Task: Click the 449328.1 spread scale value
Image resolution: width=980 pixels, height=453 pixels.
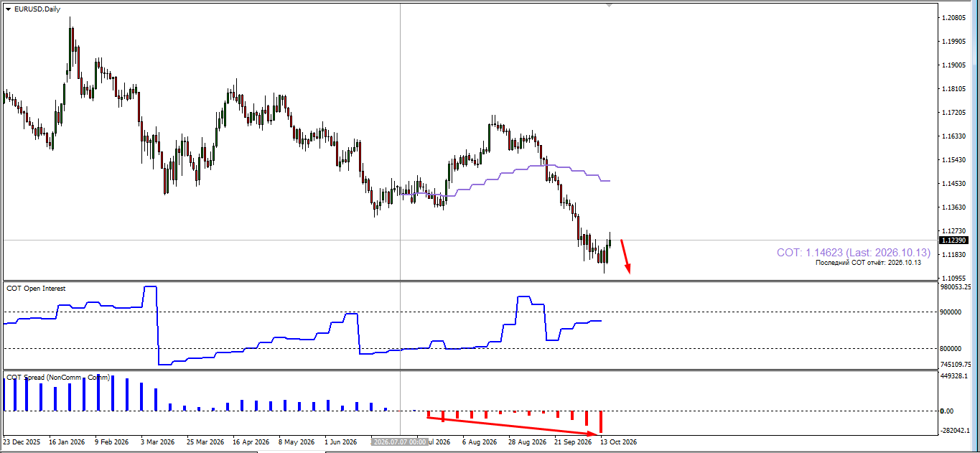Action: pos(956,375)
